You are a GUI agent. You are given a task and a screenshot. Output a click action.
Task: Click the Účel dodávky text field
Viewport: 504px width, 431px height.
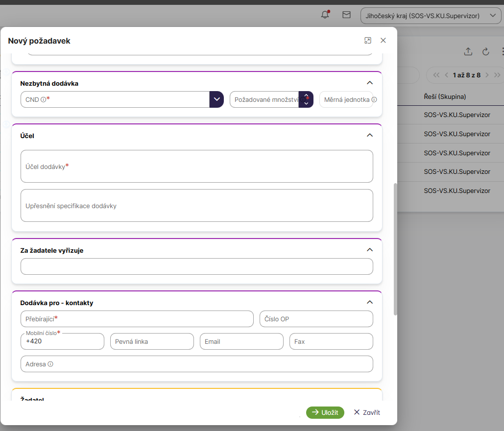click(196, 167)
